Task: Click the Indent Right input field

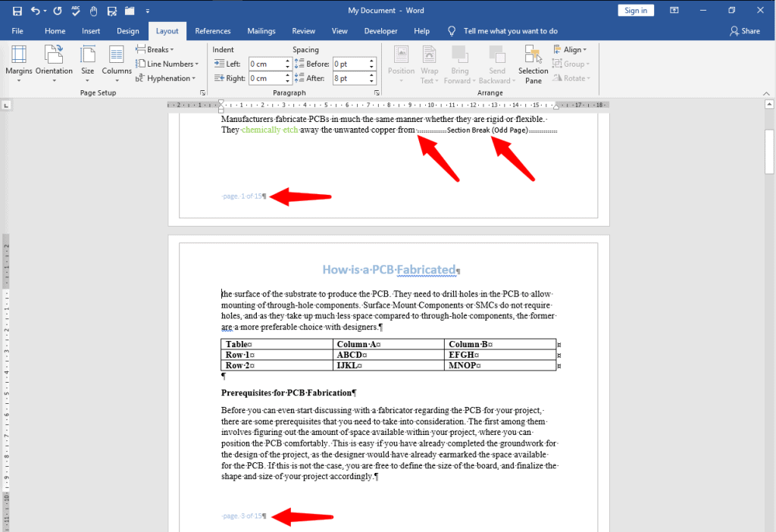Action: [266, 78]
